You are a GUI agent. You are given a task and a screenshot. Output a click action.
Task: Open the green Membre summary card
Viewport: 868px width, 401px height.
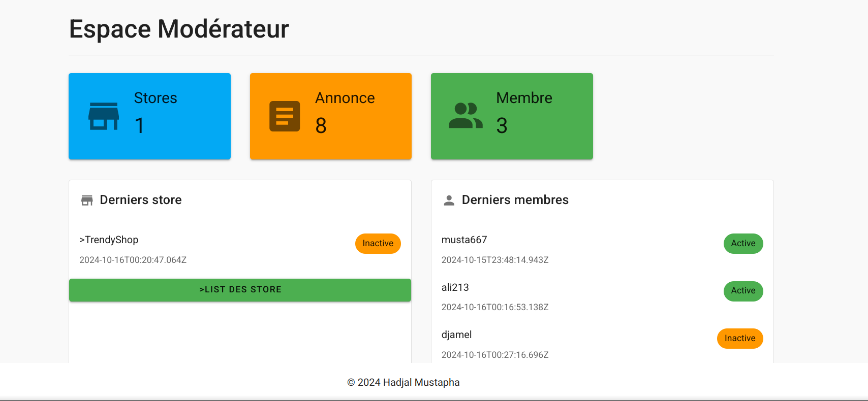(512, 116)
